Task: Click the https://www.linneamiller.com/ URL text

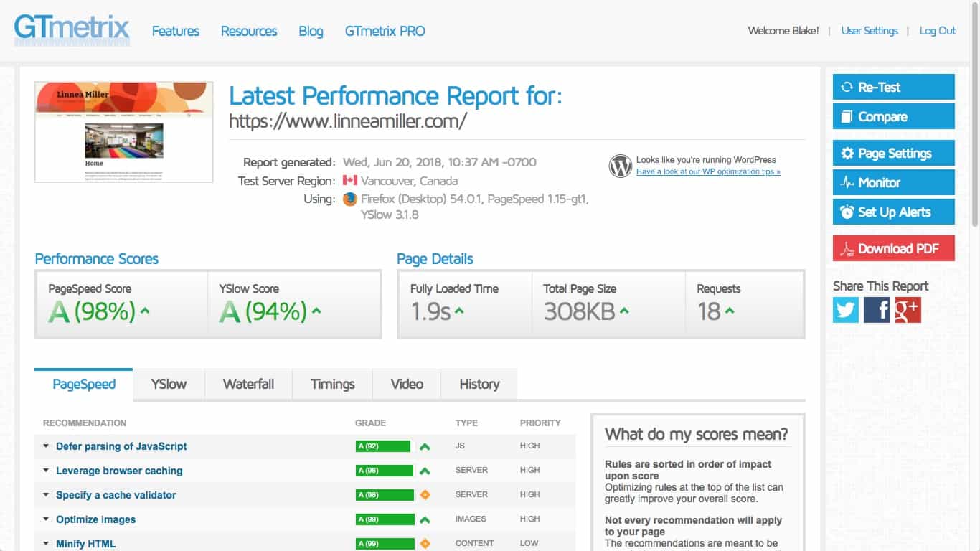Action: pos(348,121)
